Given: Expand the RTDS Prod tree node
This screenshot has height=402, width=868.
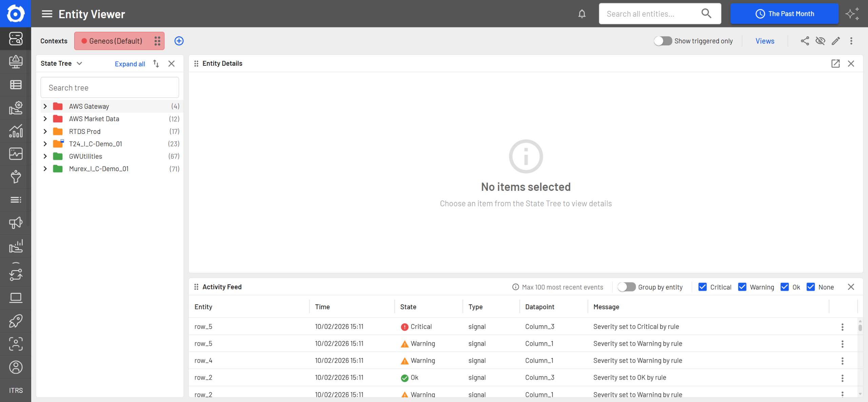Looking at the screenshot, I should (45, 132).
